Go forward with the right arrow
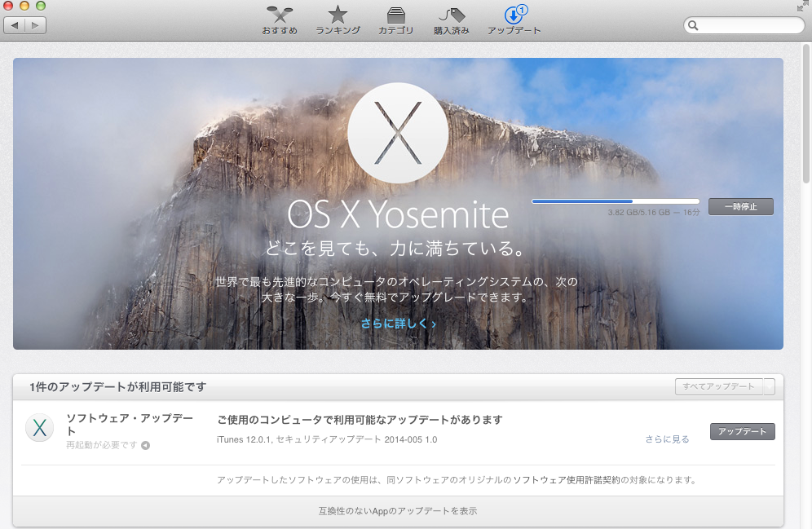This screenshot has height=529, width=812. [x=35, y=24]
